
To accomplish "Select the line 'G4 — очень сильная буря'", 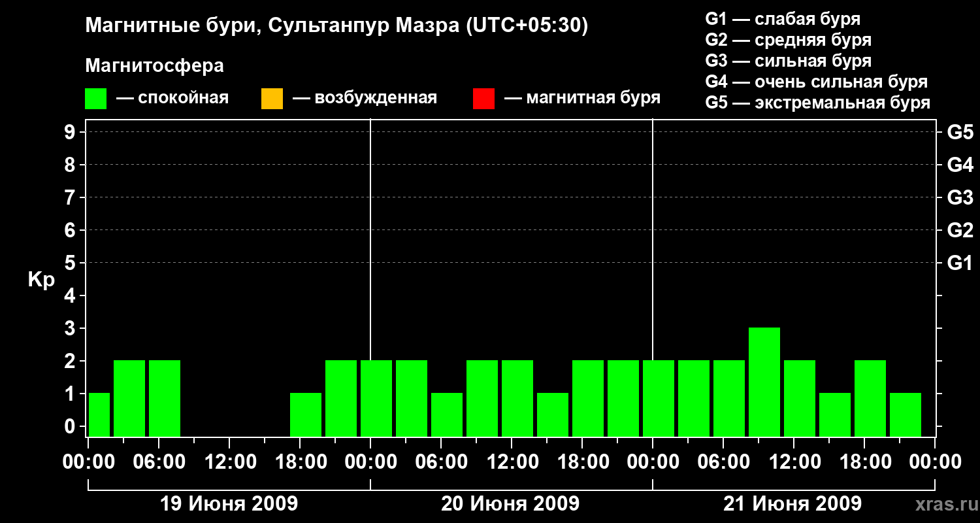I will (817, 82).
